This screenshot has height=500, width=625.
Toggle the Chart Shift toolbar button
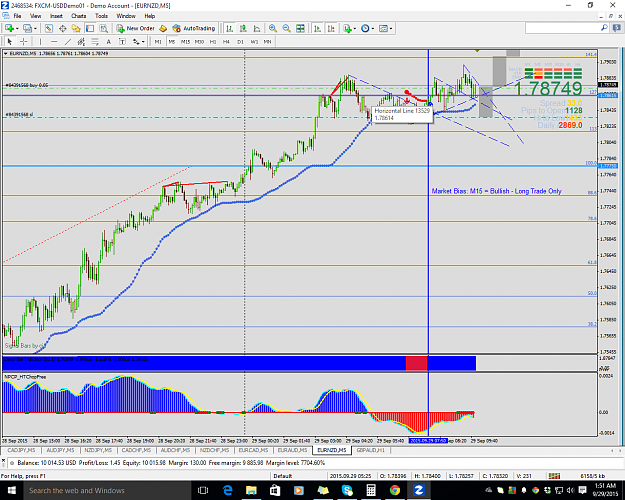(331, 28)
